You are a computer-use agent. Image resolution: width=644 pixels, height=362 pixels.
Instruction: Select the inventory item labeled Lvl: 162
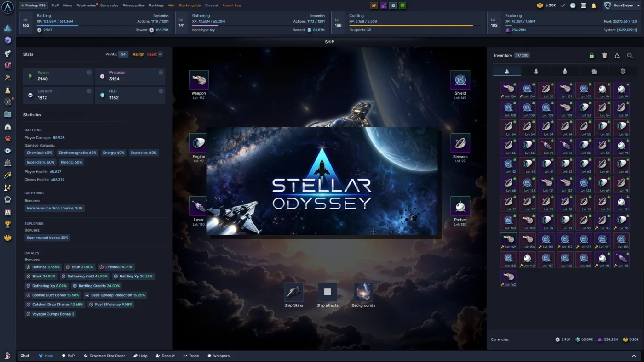pos(508,278)
